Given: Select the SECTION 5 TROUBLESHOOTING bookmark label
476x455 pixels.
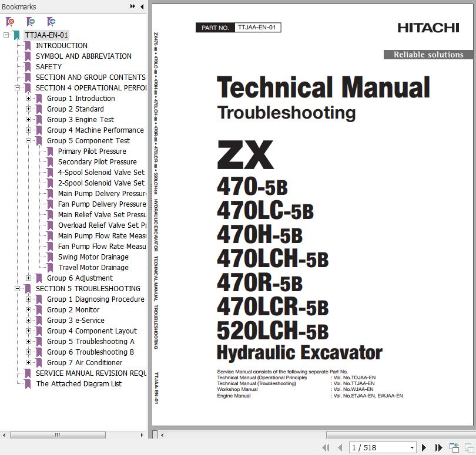Looking at the screenshot, I should [88, 289].
